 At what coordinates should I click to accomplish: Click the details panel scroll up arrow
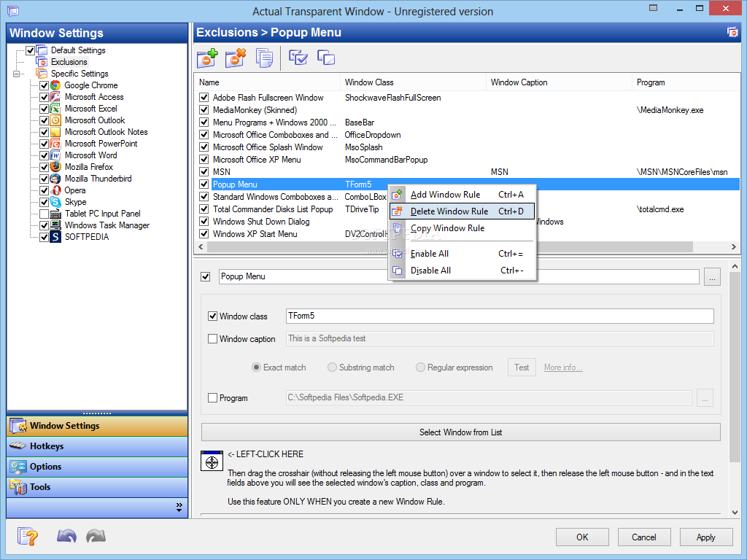(735, 267)
